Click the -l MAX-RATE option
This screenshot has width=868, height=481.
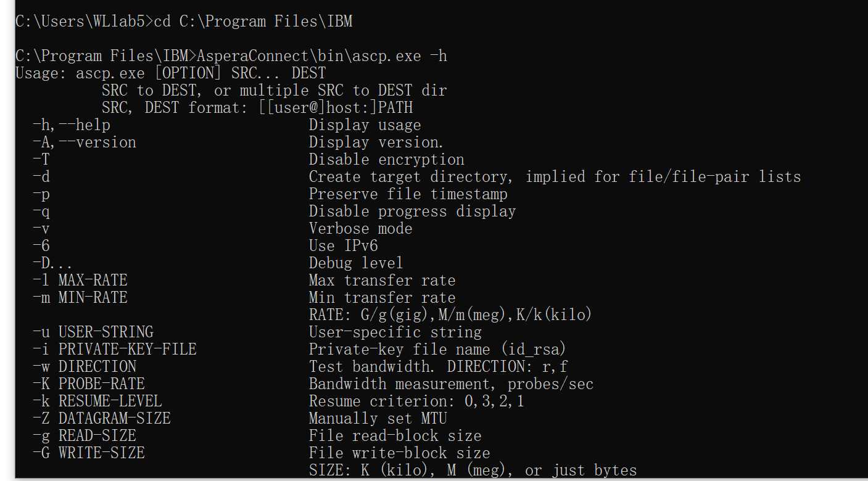[x=80, y=281]
